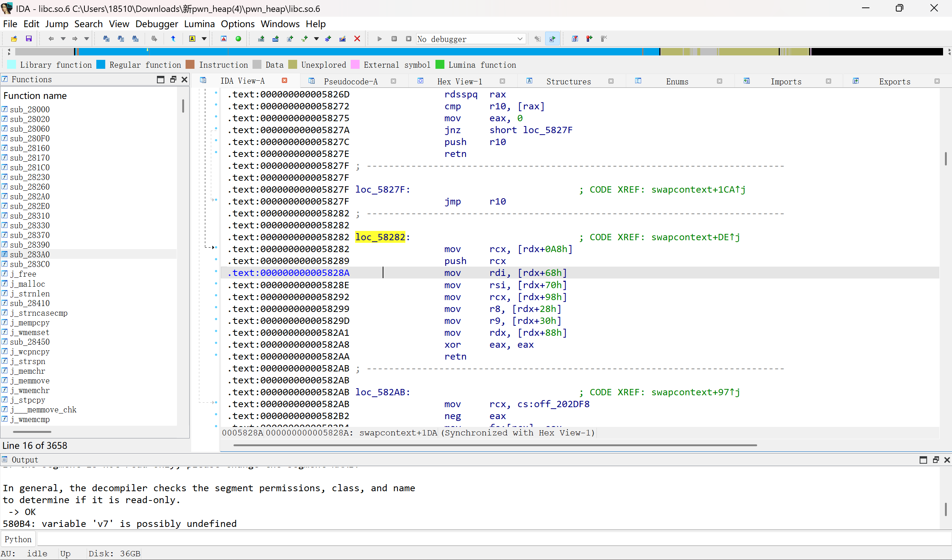Switch to the Exports tab
Screen dimensions: 952x560
pos(895,81)
